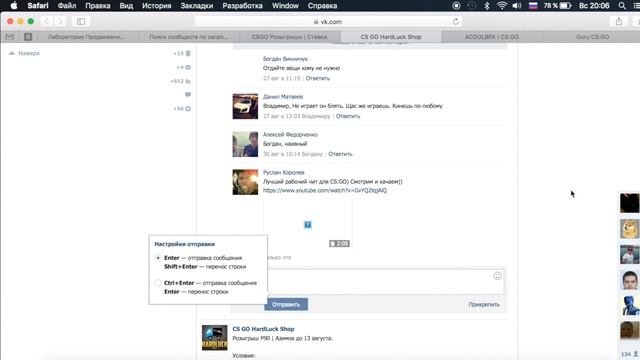Click the screen recording stop icon
Viewport: 640px width, 360px height.
click(456, 6)
